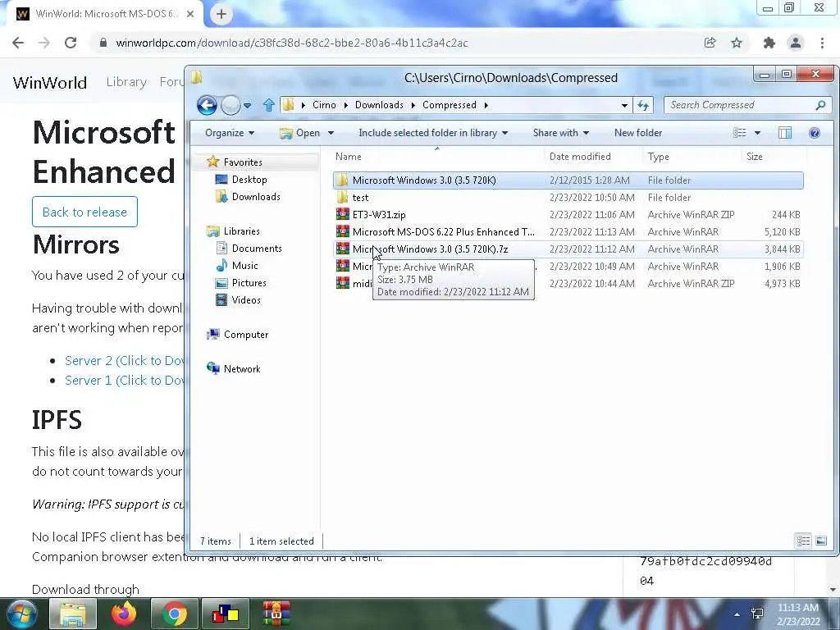This screenshot has height=630, width=840.
Task: Reload the WinWorld page in Chrome
Action: [71, 43]
